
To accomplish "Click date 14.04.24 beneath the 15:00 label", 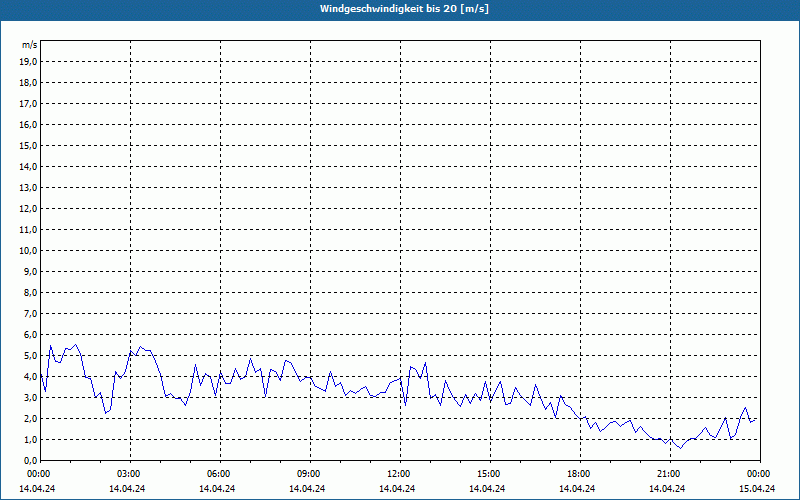I will 487,488.
